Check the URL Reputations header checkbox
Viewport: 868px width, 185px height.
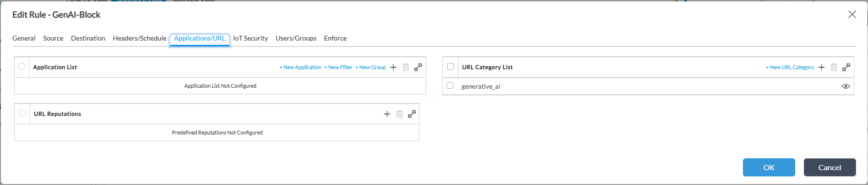coord(22,113)
